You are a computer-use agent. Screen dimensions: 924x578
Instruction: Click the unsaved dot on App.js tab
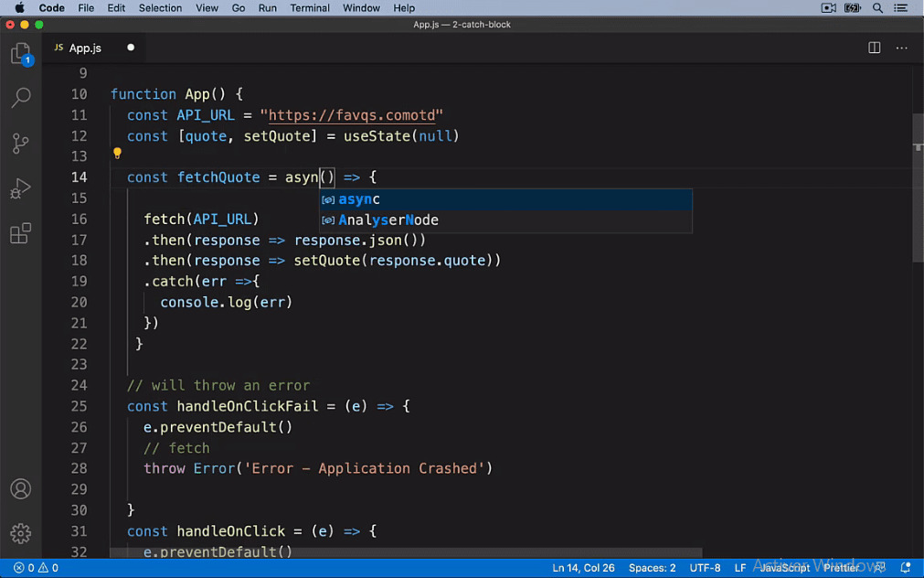coord(131,48)
